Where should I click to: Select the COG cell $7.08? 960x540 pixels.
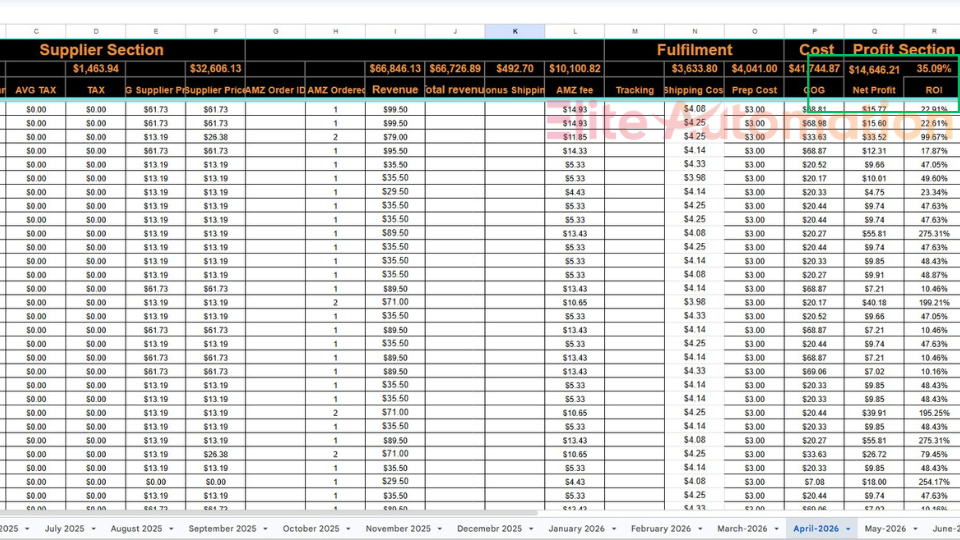point(814,482)
